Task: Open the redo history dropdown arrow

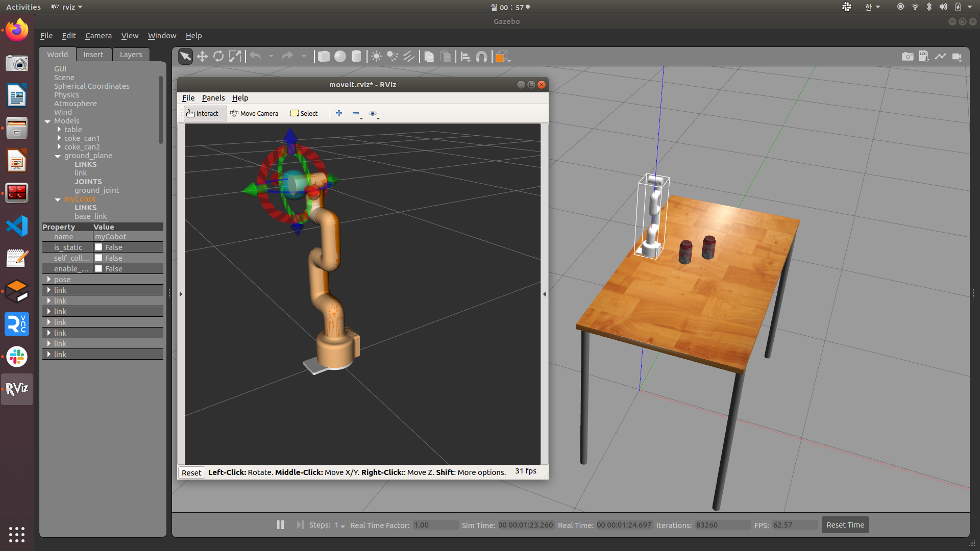Action: coord(304,56)
